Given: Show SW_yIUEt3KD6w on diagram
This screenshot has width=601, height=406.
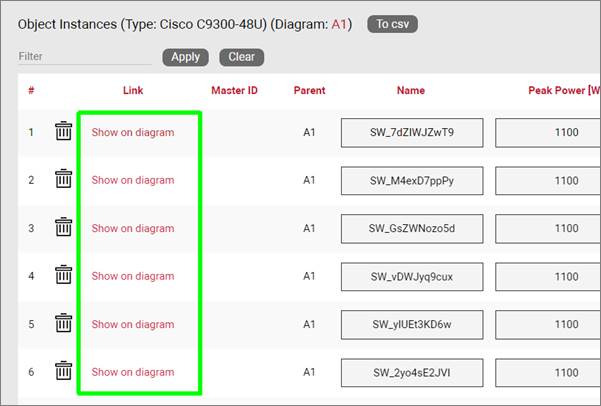Looking at the screenshot, I should tap(133, 324).
